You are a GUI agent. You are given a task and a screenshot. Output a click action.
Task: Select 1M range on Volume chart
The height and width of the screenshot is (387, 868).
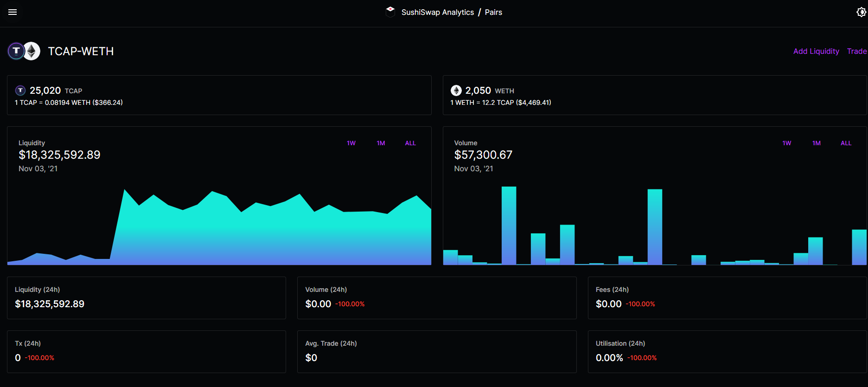coord(817,143)
